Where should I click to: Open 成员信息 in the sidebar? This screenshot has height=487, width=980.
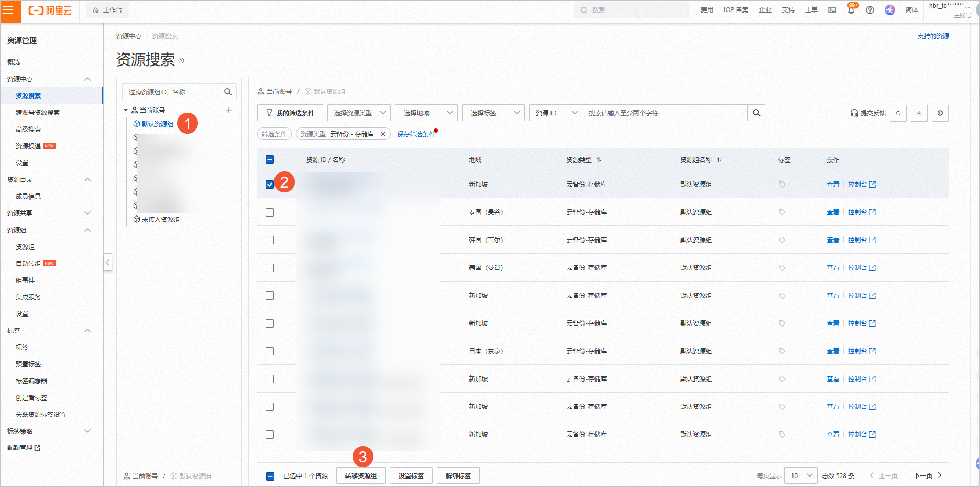tap(28, 197)
